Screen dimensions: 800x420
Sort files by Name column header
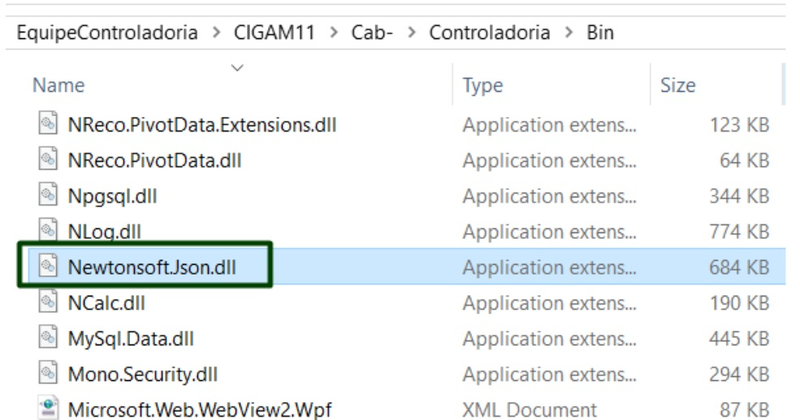59,85
